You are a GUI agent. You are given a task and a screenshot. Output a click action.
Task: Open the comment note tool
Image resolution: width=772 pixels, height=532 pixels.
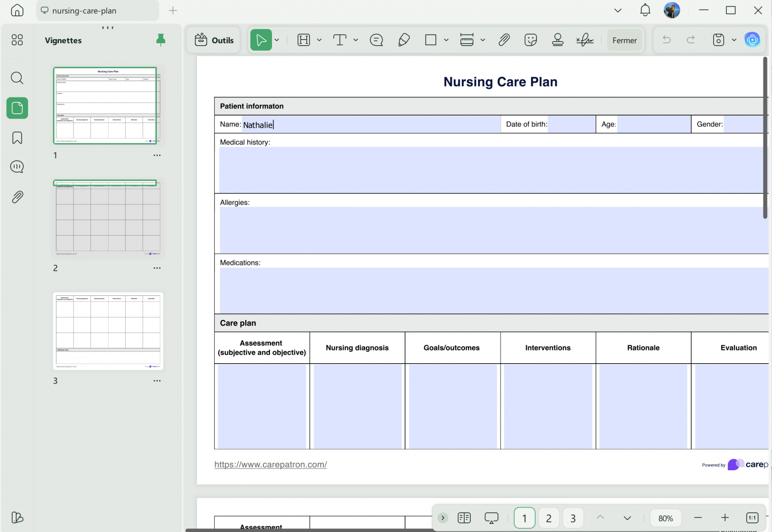coord(376,40)
